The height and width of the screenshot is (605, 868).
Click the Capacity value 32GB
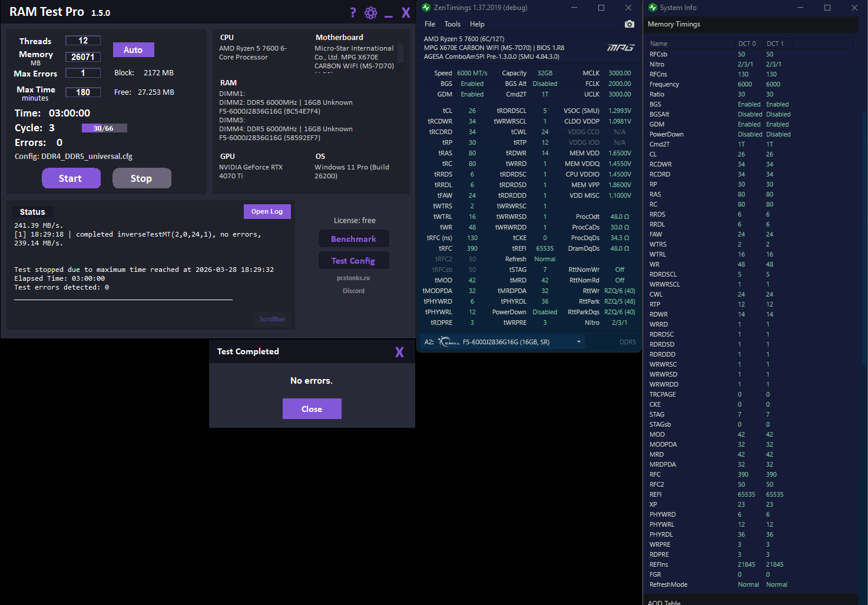point(545,73)
